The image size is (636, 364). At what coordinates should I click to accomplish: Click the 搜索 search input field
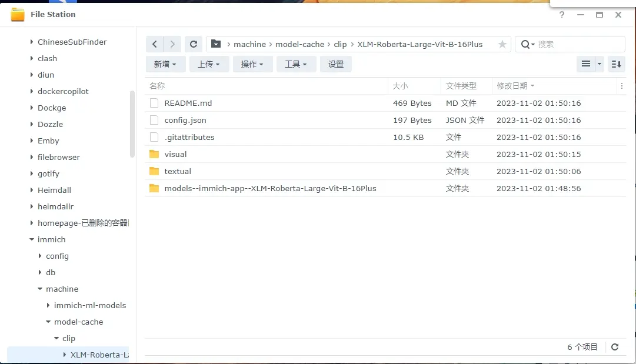[580, 44]
